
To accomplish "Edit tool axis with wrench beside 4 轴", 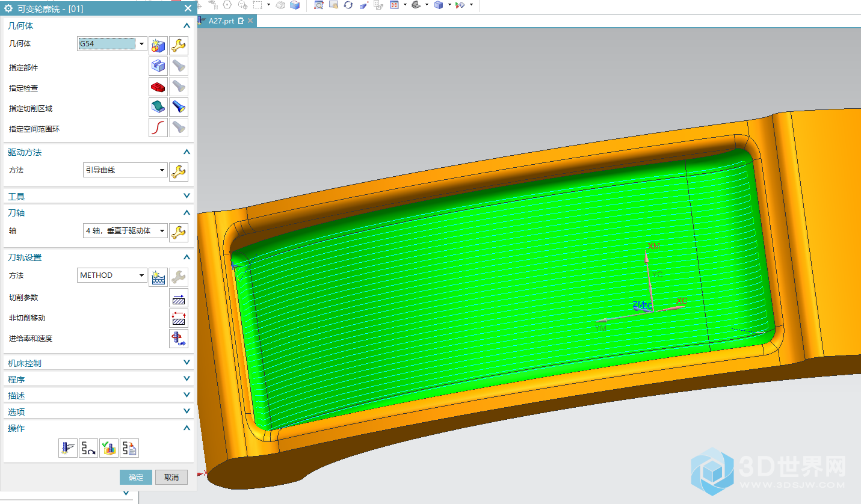I will point(179,232).
